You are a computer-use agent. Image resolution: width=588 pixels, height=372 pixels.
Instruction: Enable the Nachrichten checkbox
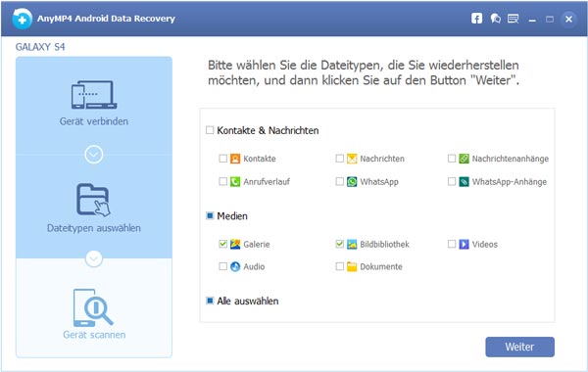339,159
